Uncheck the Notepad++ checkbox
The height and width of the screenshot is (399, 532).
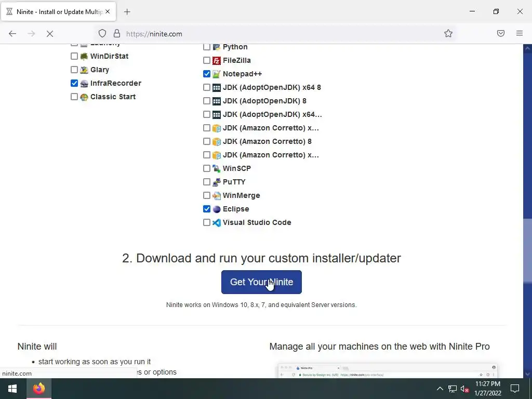coord(207,74)
